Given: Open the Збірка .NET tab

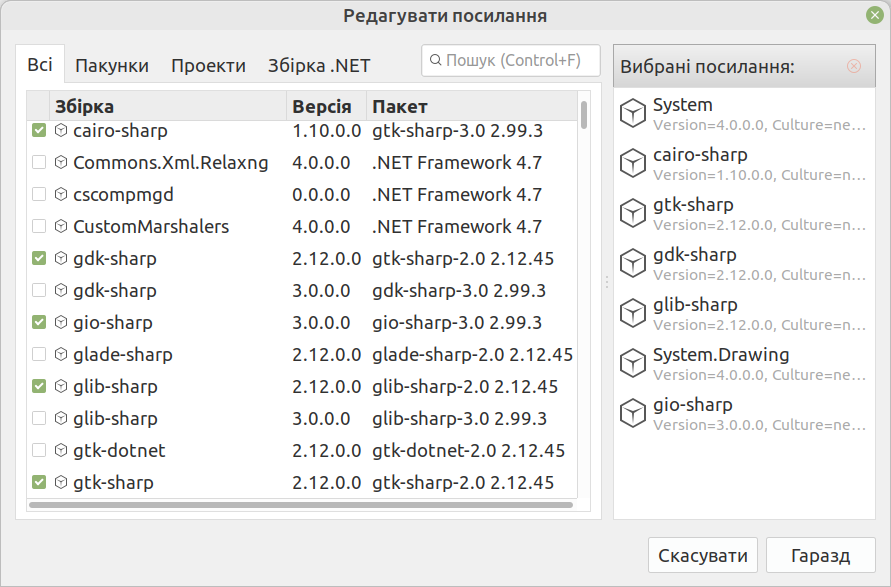Looking at the screenshot, I should coord(319,65).
